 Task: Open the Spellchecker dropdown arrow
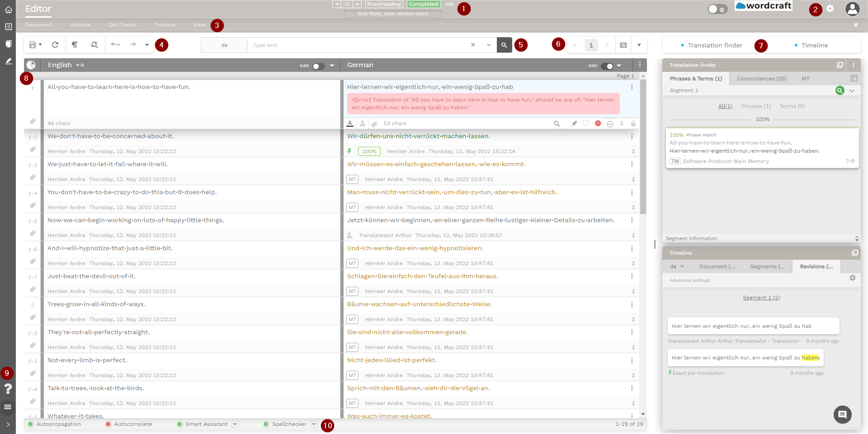click(x=314, y=424)
